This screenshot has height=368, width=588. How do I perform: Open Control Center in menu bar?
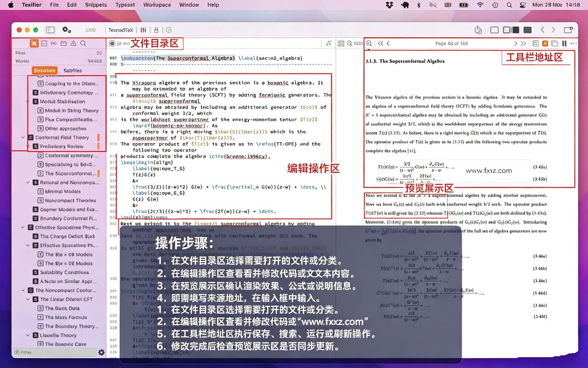523,5
